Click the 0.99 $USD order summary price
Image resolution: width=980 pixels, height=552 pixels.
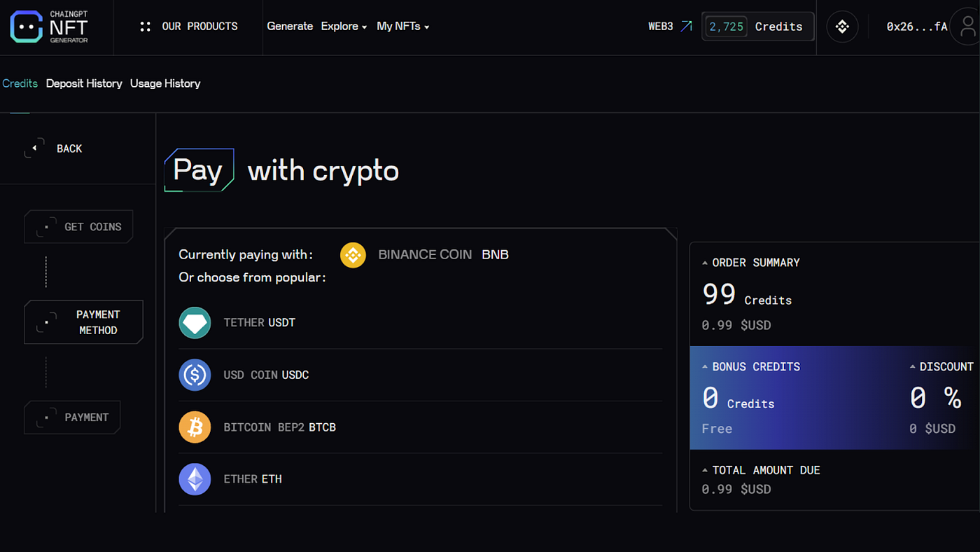click(x=736, y=326)
